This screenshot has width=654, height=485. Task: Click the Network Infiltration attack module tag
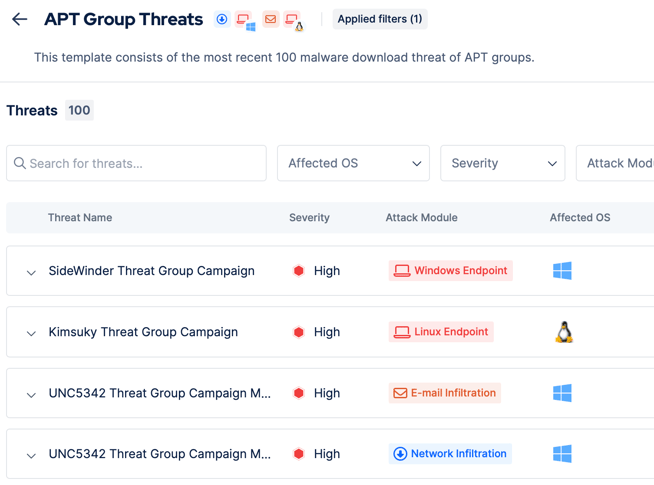point(450,454)
